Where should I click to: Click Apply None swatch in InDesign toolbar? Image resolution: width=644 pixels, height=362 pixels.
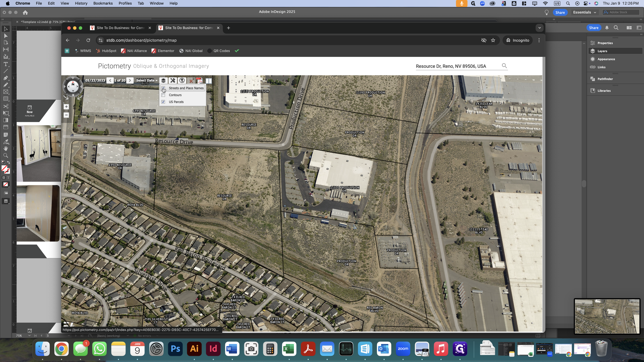click(x=6, y=185)
